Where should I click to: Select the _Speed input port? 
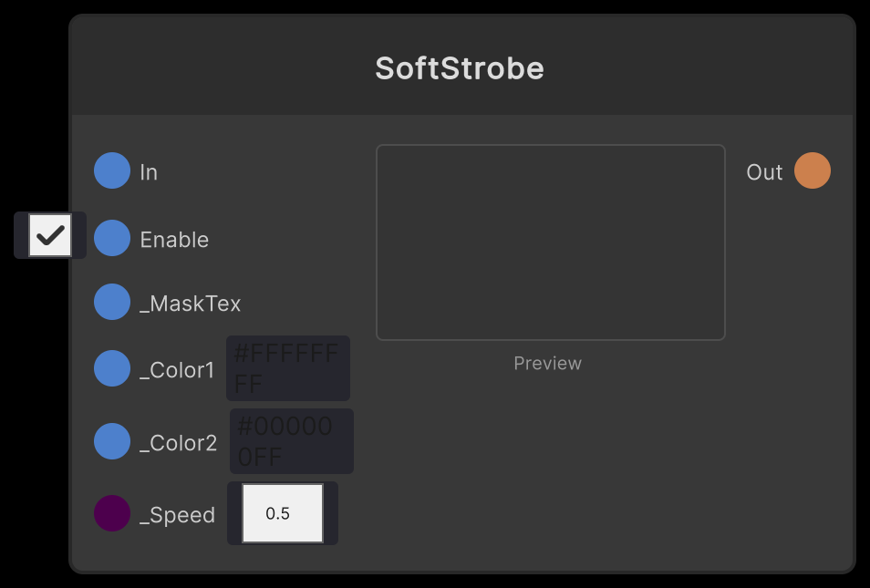[111, 513]
